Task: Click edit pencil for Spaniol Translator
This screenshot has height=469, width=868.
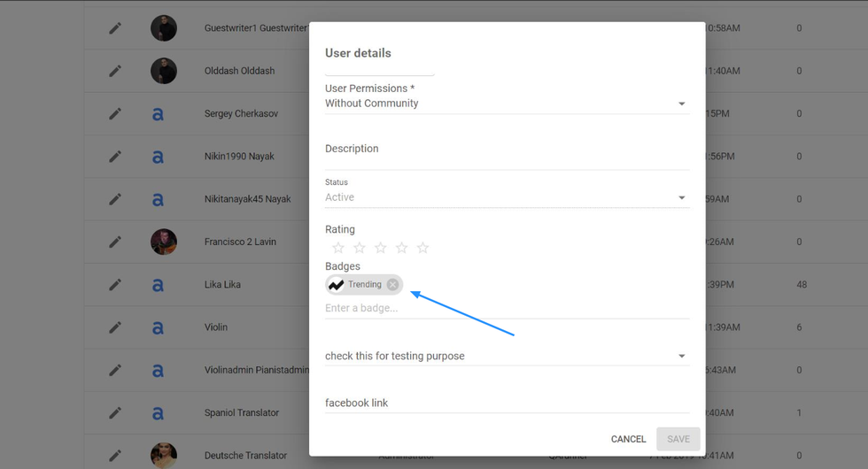Action: click(115, 412)
